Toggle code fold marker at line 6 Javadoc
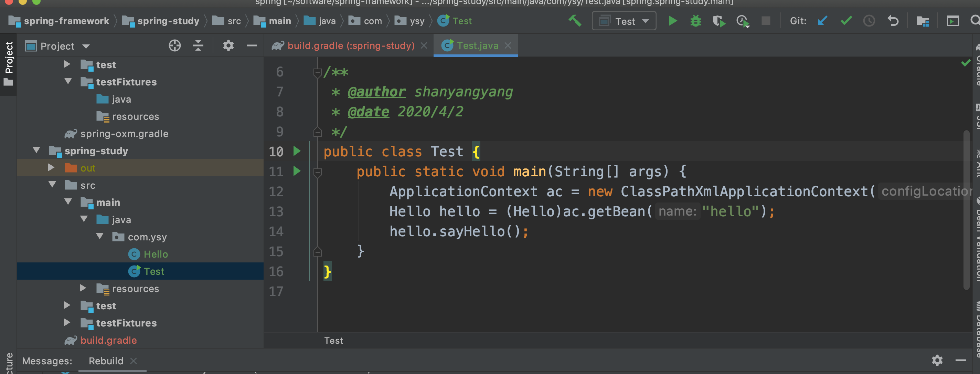This screenshot has width=980, height=374. tap(317, 72)
